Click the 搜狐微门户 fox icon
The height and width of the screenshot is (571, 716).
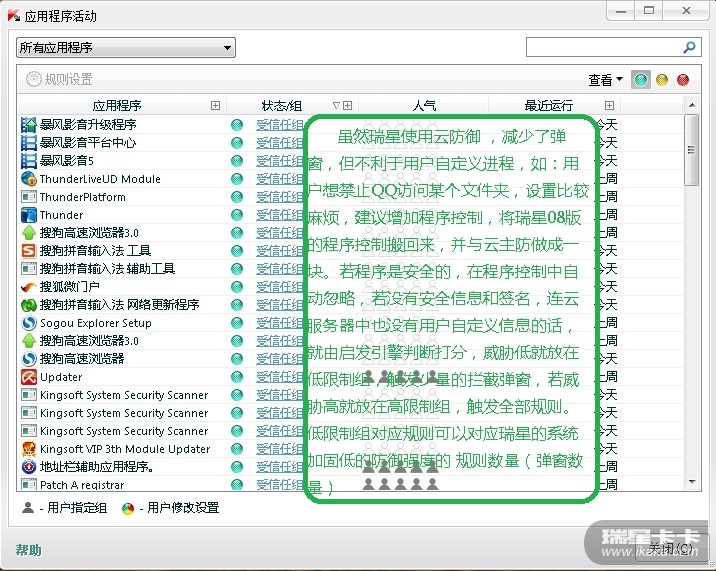pyautogui.click(x=28, y=287)
